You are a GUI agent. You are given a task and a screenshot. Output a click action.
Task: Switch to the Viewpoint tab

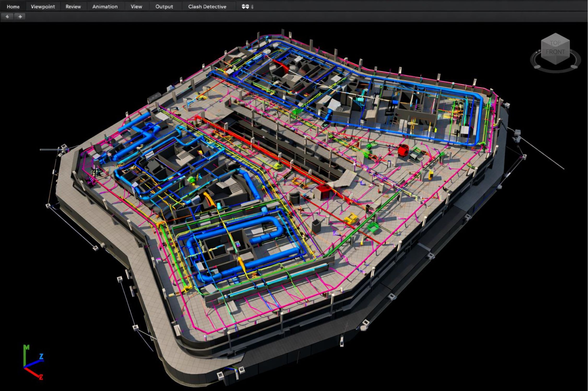click(x=43, y=7)
